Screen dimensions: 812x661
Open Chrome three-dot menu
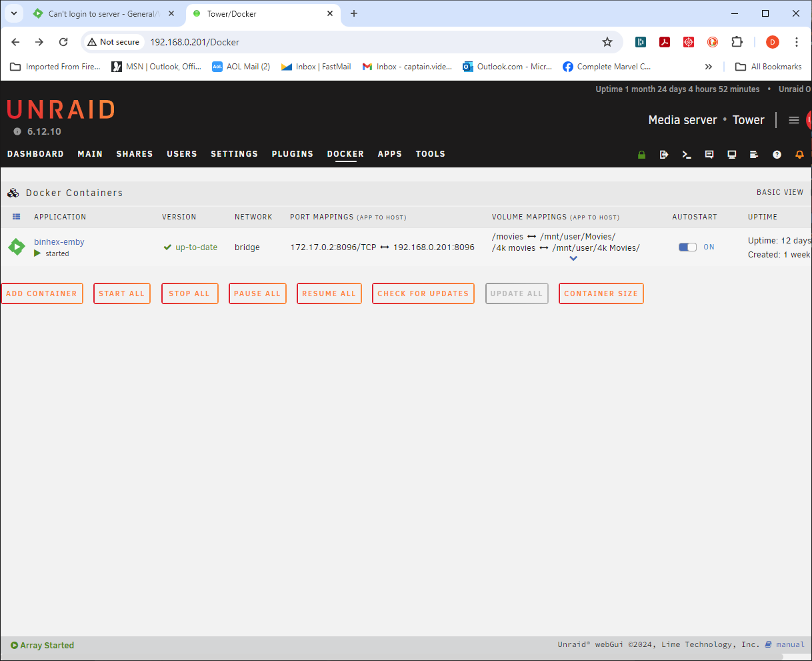797,42
